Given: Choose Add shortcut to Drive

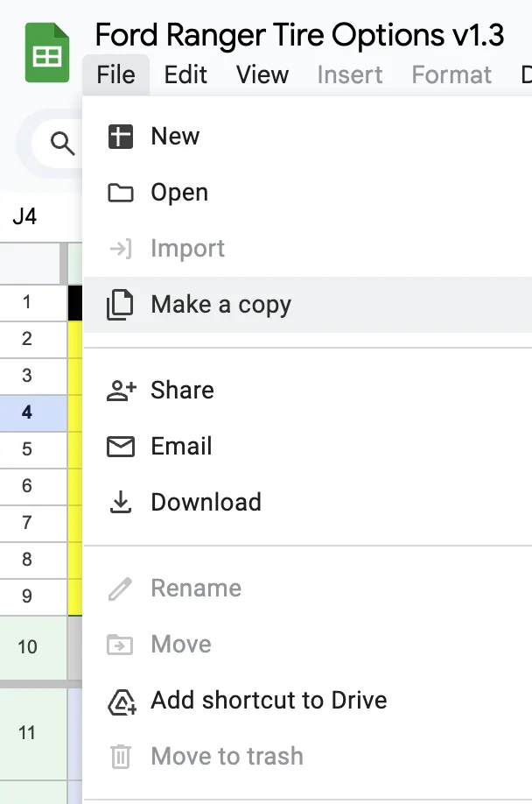Looking at the screenshot, I should [308, 701].
